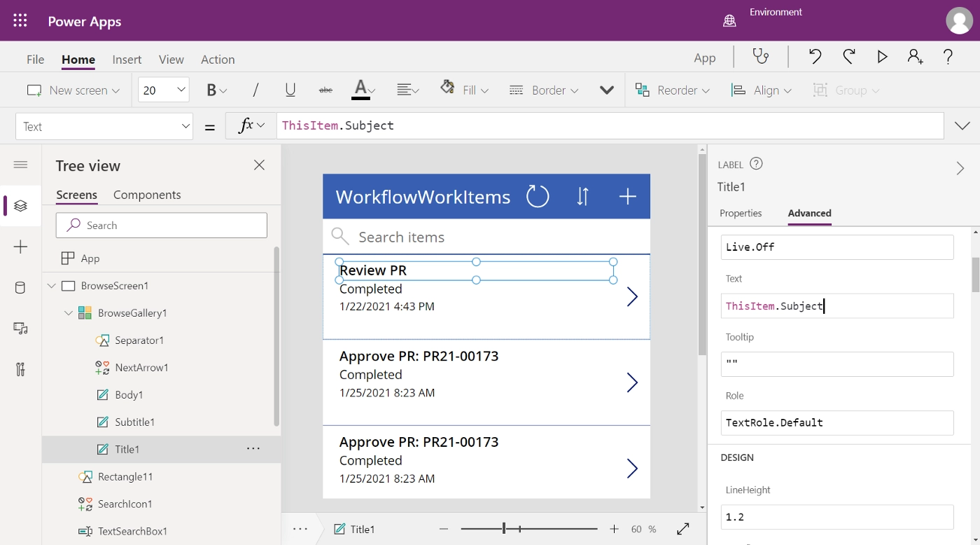Open the Align dropdown
This screenshot has height=545, width=980.
coord(761,90)
